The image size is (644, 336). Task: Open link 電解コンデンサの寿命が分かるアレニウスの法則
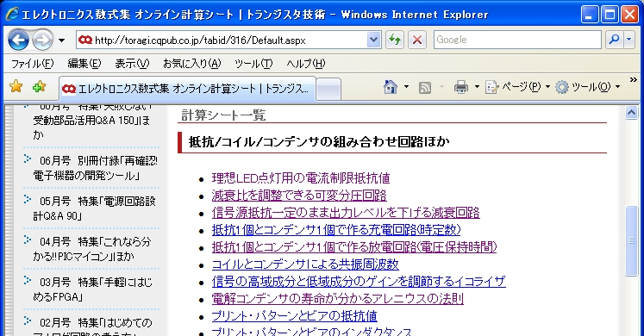[338, 299]
